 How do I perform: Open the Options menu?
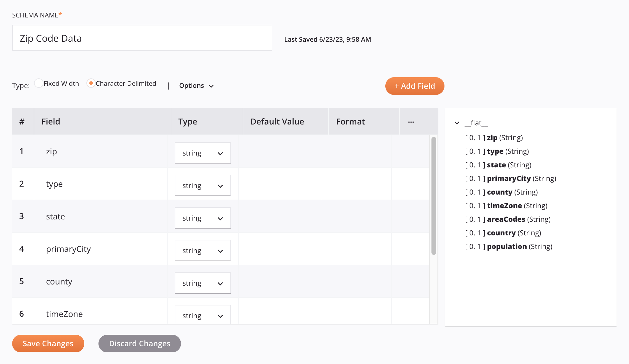click(197, 86)
